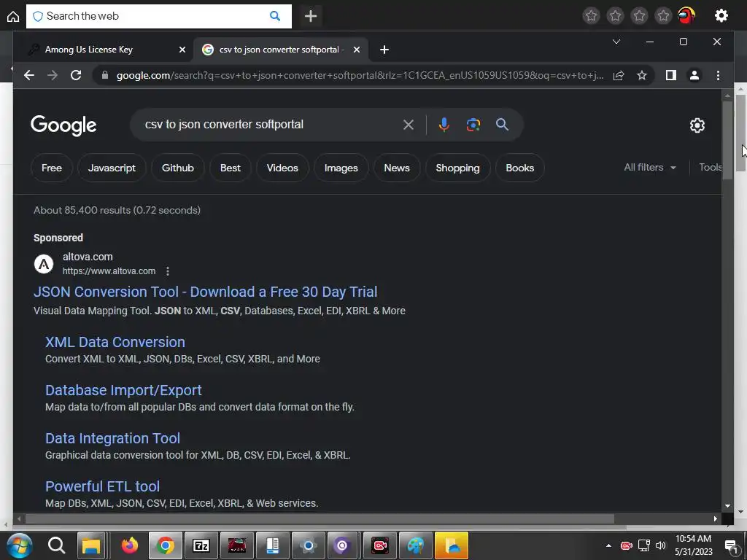
Task: Click the search magnifier in Search the web box
Action: coord(275,16)
